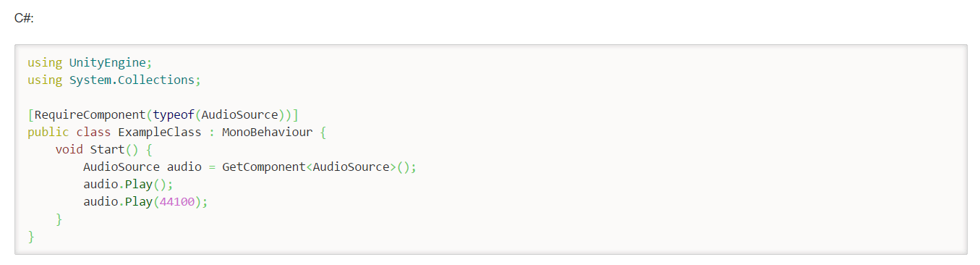980x265 pixels.
Task: Click System.Collections in the second using line
Action: coord(132,80)
